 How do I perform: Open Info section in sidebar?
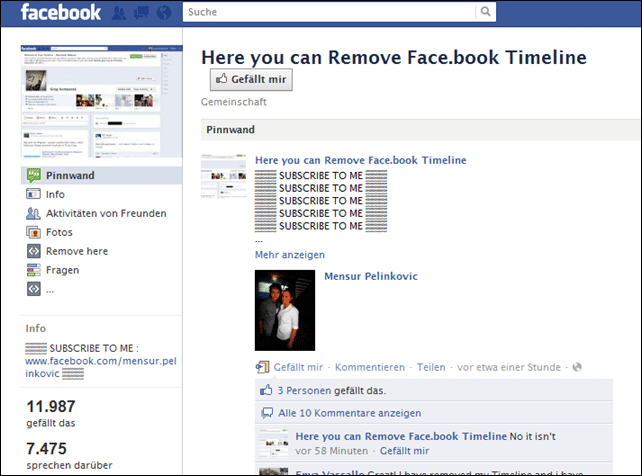coord(55,194)
